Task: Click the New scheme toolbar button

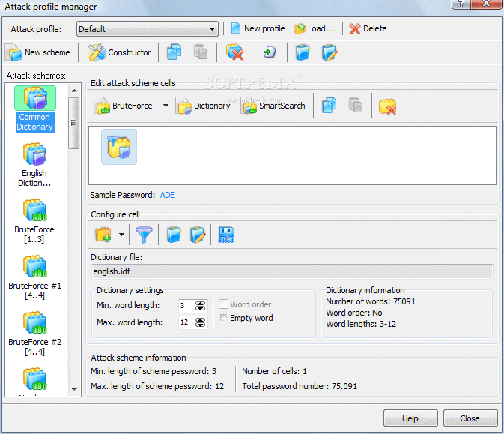Action: (x=38, y=52)
